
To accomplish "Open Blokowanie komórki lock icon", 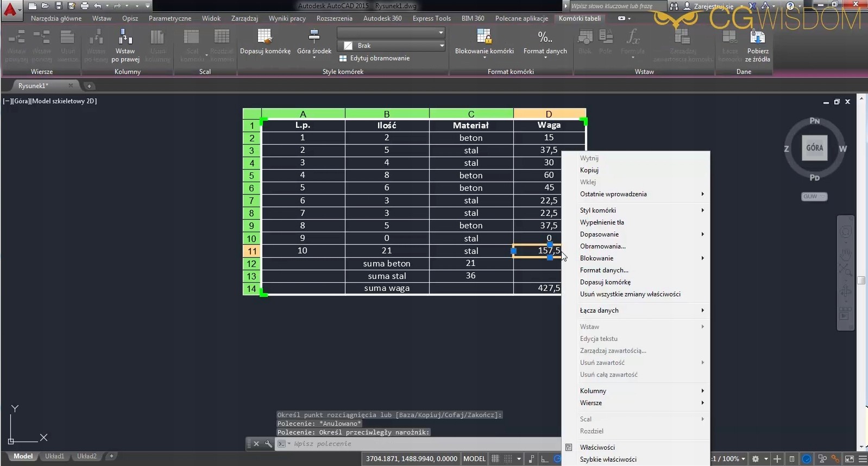I will click(x=483, y=38).
